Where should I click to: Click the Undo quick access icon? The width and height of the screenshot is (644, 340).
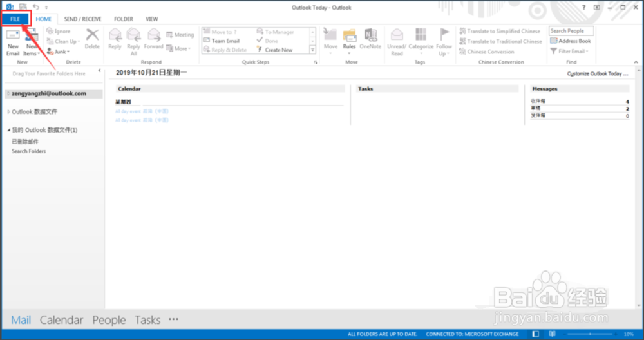(x=35, y=7)
